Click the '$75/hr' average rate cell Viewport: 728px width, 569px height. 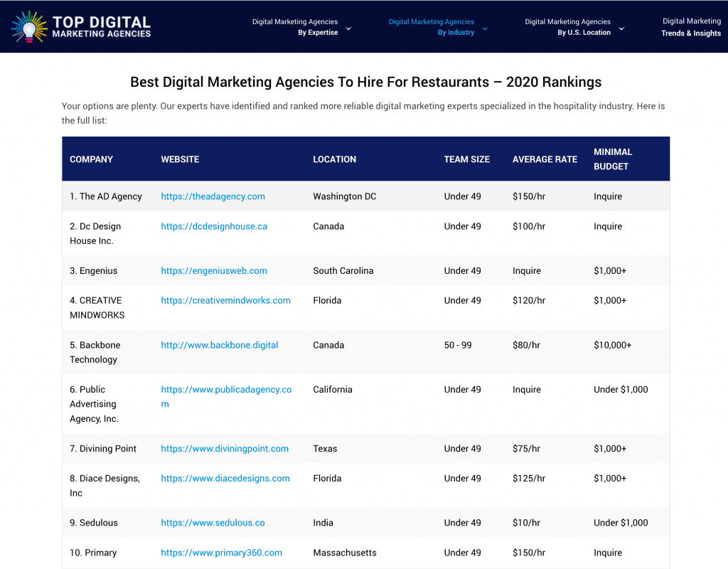527,449
